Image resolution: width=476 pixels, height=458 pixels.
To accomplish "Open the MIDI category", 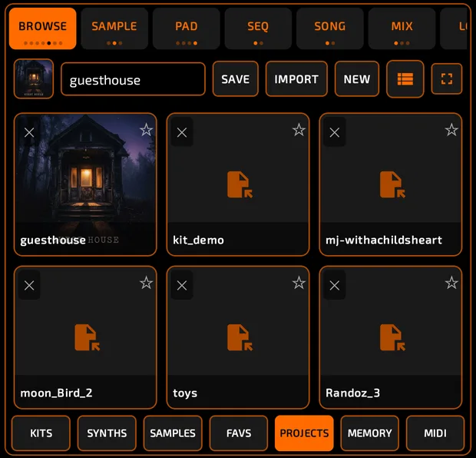I will (435, 433).
